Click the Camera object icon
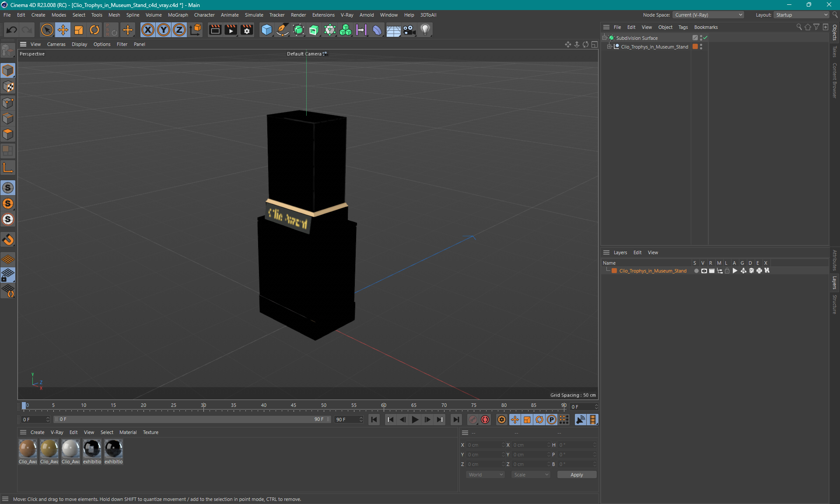This screenshot has height=504, width=840. [409, 30]
